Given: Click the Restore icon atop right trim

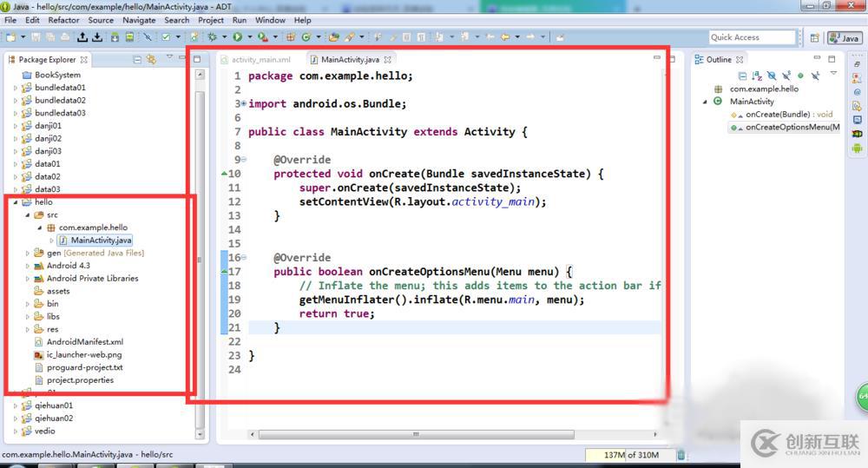Looking at the screenshot, I should [x=857, y=64].
